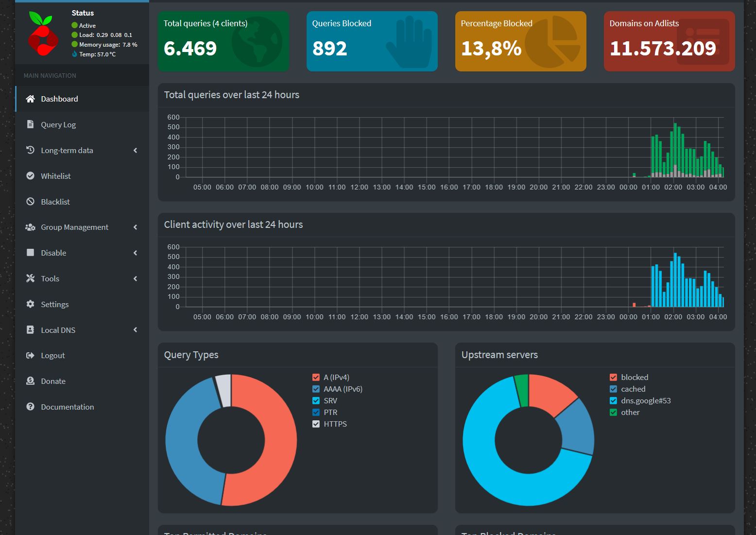The height and width of the screenshot is (535, 756).
Task: Expand the Tools submenu chevron
Action: tap(136, 278)
